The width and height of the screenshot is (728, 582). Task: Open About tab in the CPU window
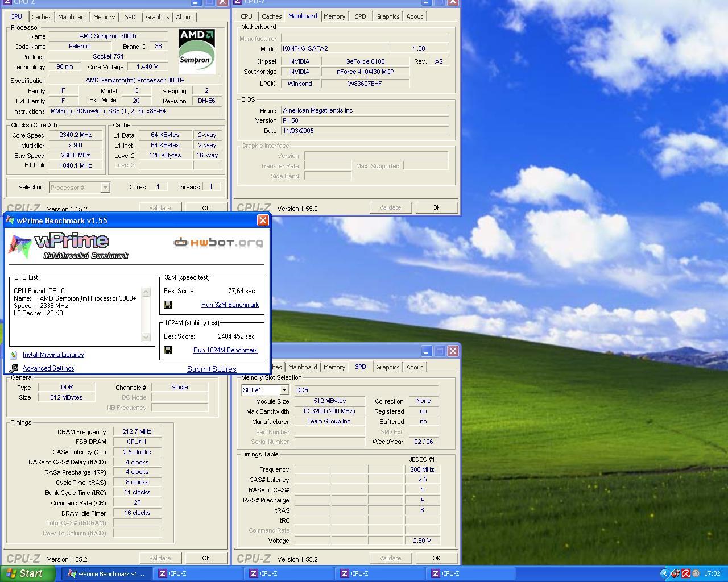click(x=184, y=17)
